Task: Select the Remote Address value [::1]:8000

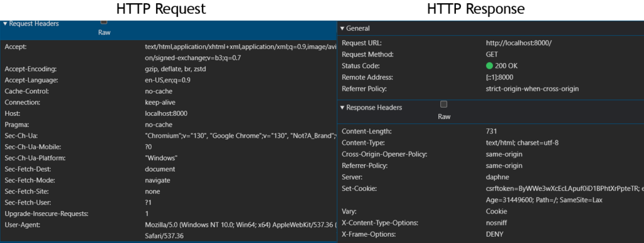Action: (x=499, y=77)
